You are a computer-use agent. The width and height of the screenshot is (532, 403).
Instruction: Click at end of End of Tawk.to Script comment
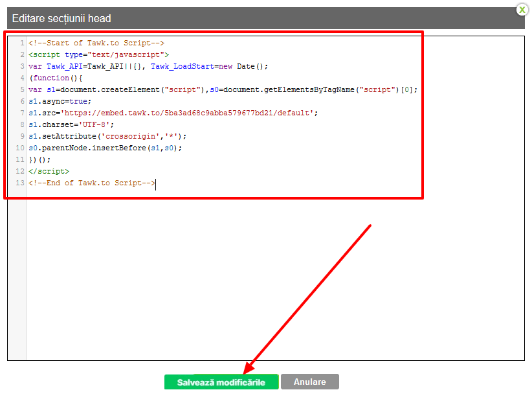(155, 183)
